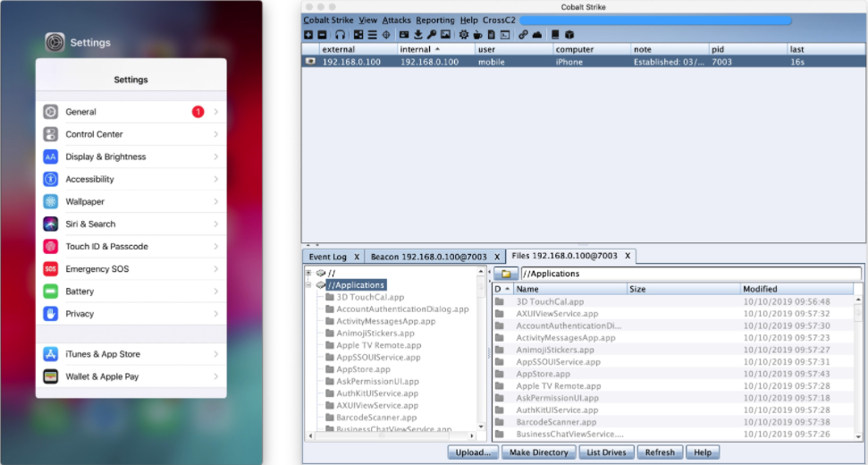Screen dimensions: 868x465
Task: Show the target table crosshair icon
Action: pyautogui.click(x=386, y=35)
